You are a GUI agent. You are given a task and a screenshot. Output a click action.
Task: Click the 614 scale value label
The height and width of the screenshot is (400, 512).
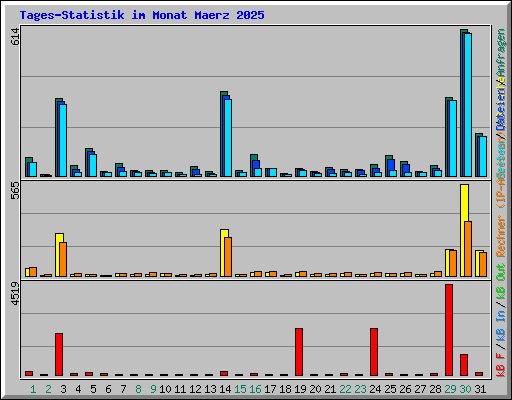coord(15,37)
